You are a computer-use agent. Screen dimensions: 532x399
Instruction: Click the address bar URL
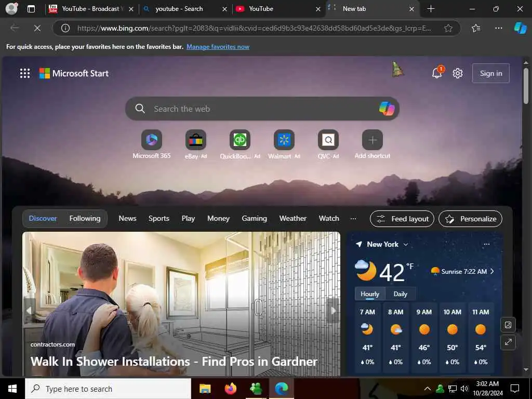point(255,28)
